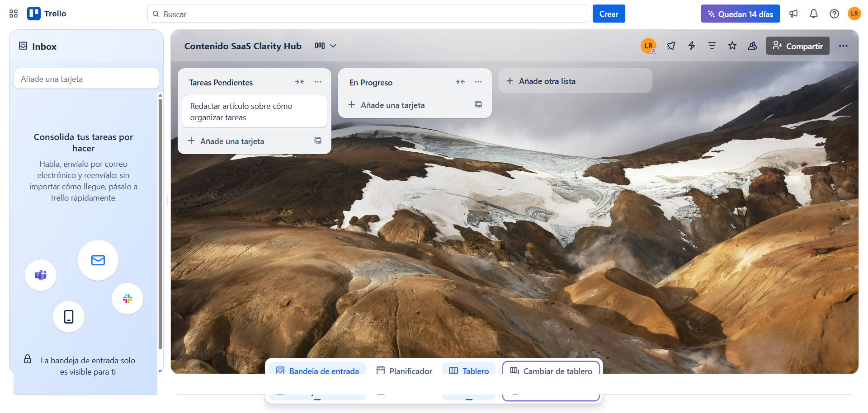Click the megaphone feedback icon
This screenshot has width=868, height=413.
(793, 14)
